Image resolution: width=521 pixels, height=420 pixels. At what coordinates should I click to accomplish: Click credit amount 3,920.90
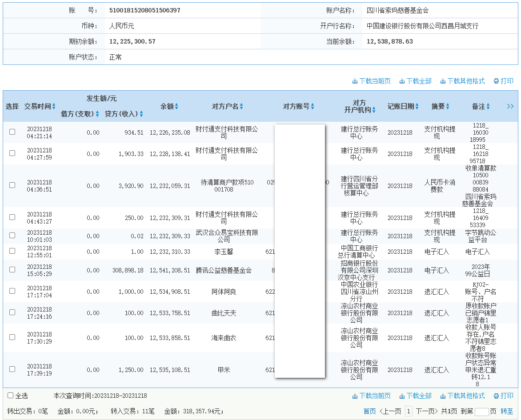point(131,186)
